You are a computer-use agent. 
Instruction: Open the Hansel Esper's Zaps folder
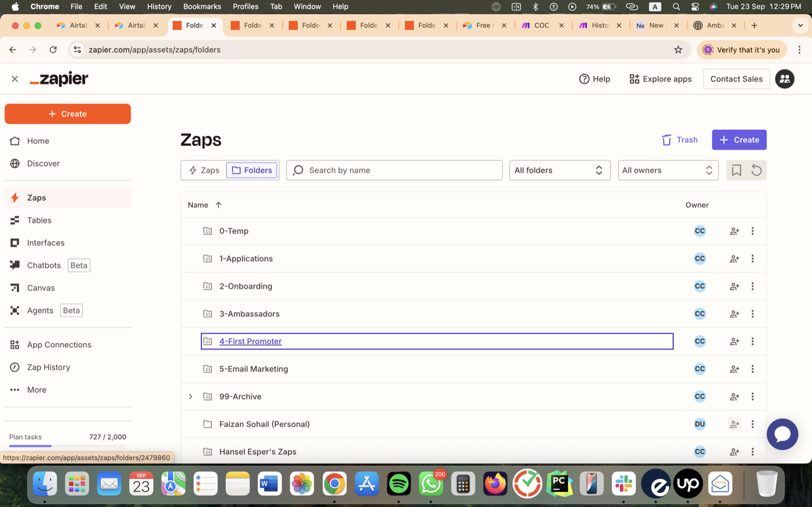258,452
